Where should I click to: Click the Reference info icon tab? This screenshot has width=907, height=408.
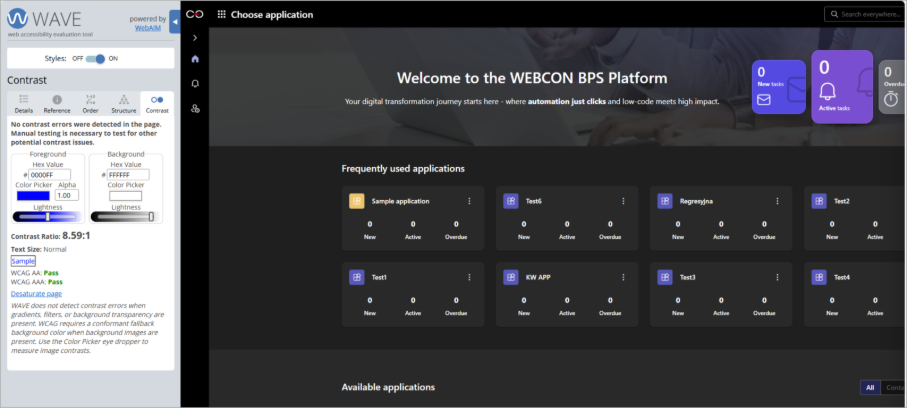pos(57,103)
